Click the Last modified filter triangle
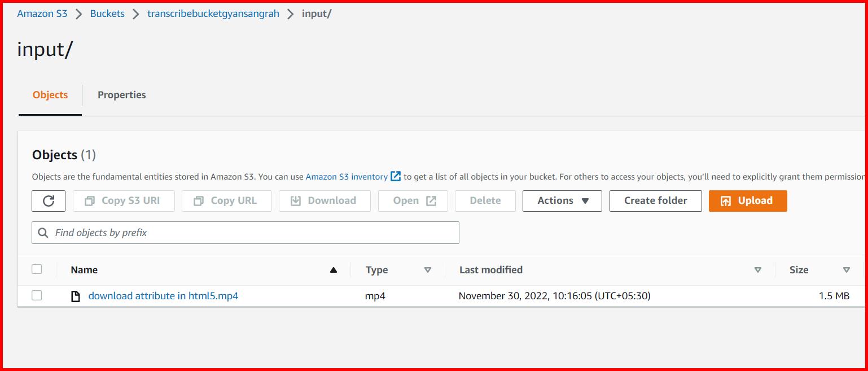The image size is (868, 371). coord(758,270)
